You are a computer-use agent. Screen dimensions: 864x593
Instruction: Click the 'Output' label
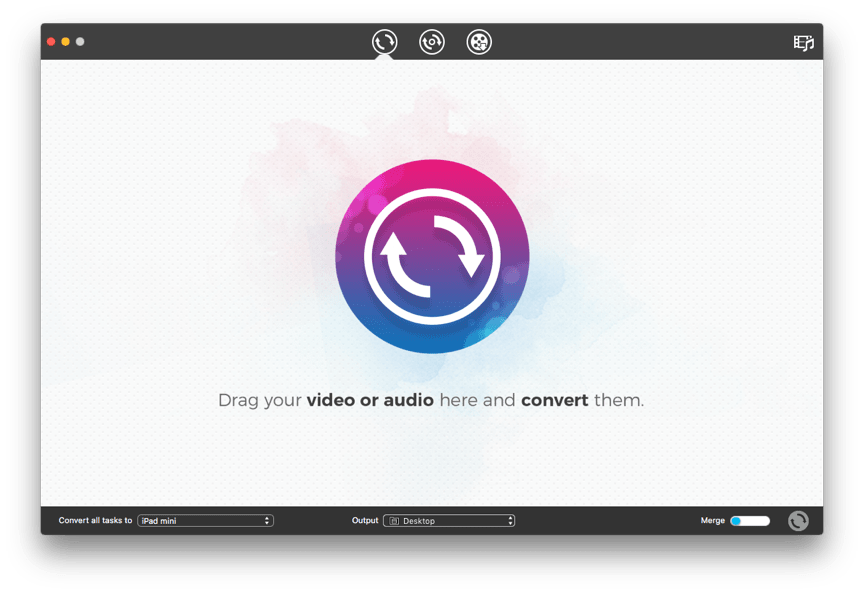pos(365,520)
